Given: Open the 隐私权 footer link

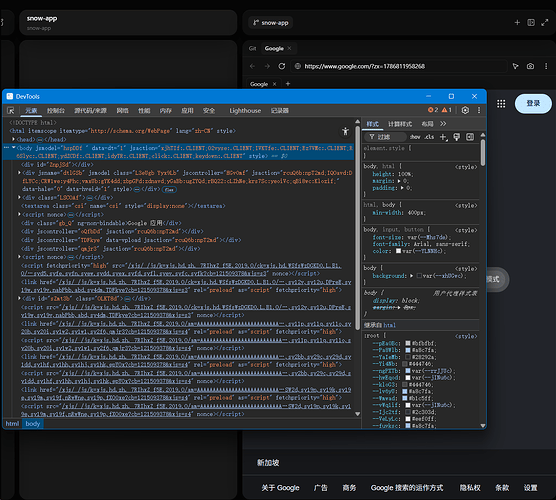Looking at the screenshot, I should click(x=470, y=488).
